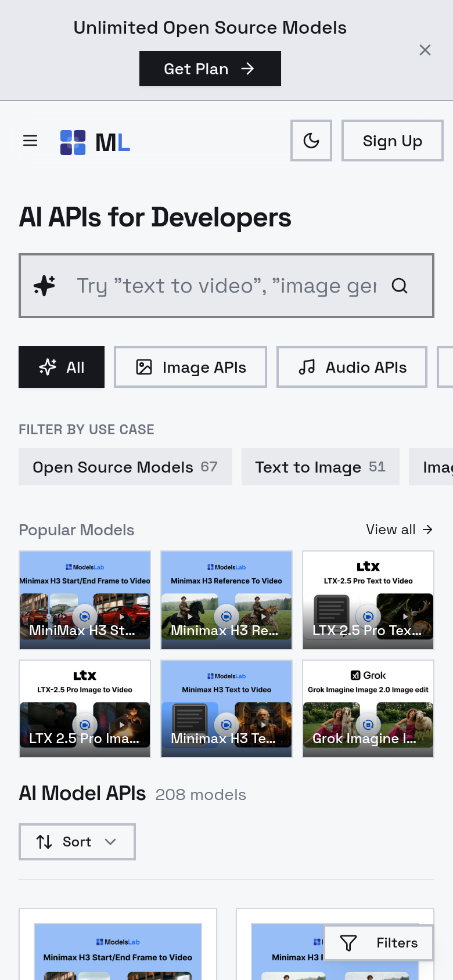The height and width of the screenshot is (980, 453).
Task: Click the sparkle icon in the All tab
Action: pyautogui.click(x=48, y=367)
